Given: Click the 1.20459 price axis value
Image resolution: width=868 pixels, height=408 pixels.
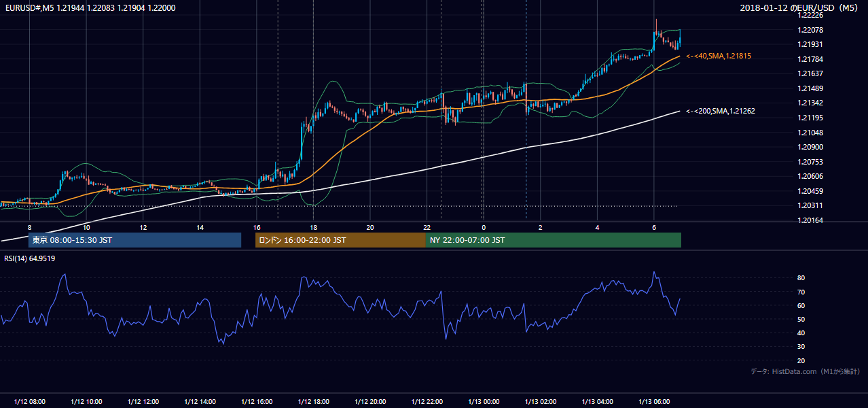Looking at the screenshot, I should pos(810,191).
